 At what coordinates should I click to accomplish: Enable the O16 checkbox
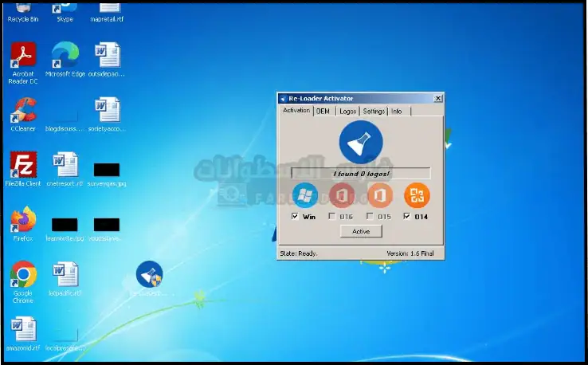point(332,217)
